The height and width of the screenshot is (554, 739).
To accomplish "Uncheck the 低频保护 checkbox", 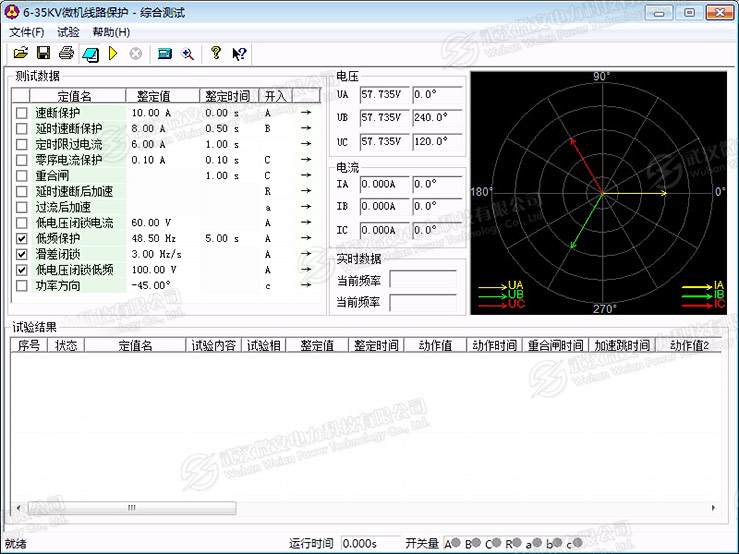I will [22, 239].
